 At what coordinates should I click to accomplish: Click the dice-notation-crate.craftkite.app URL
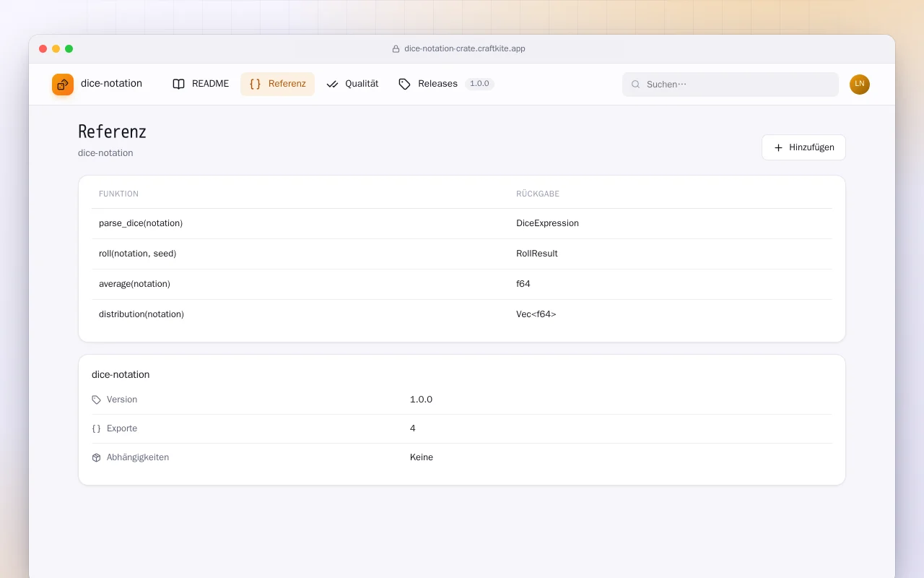[465, 49]
